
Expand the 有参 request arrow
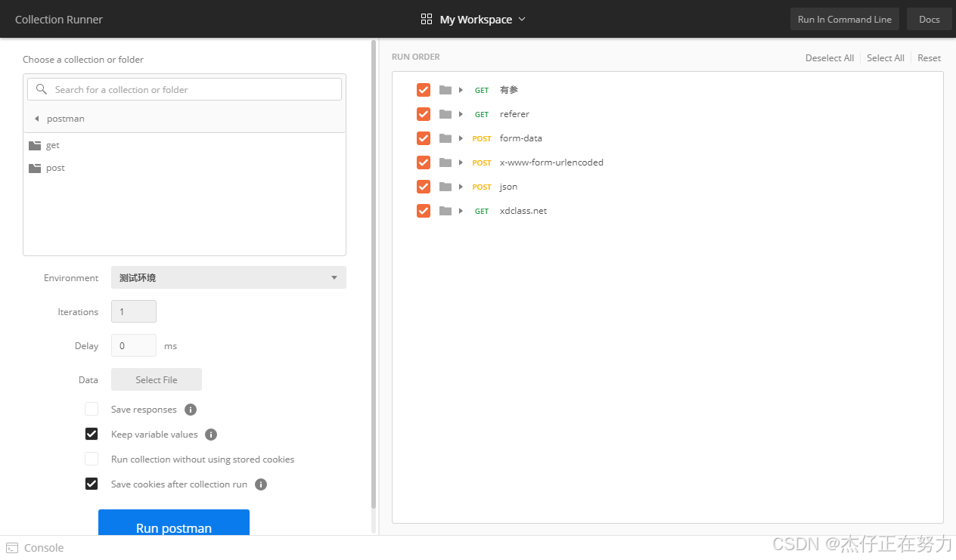[x=461, y=90]
